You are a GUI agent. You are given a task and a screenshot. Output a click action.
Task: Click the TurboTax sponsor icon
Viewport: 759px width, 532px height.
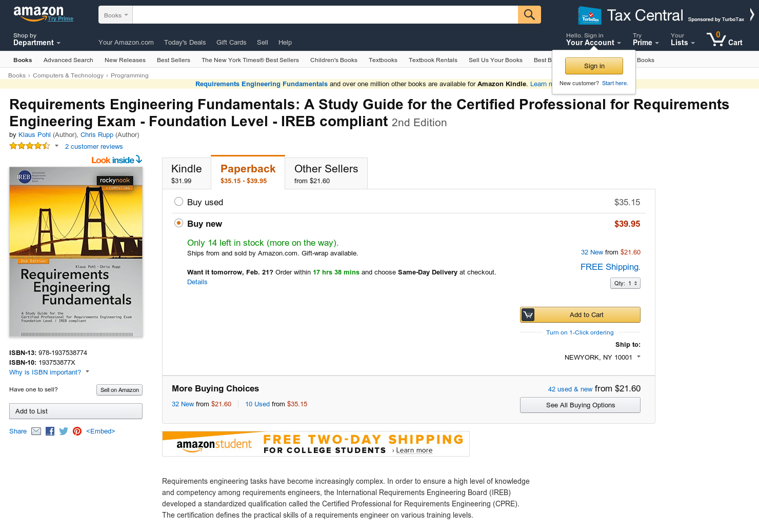pos(589,15)
